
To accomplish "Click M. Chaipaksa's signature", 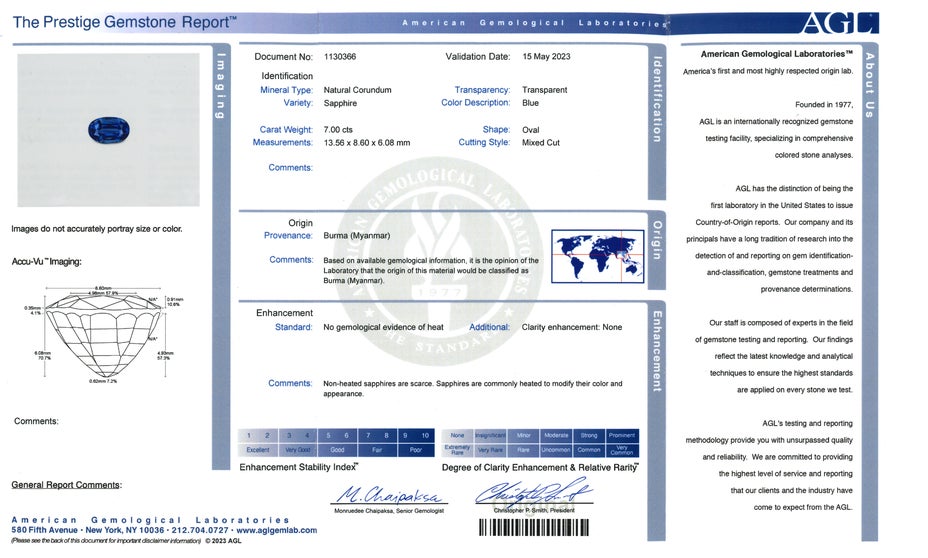I will tap(389, 494).
